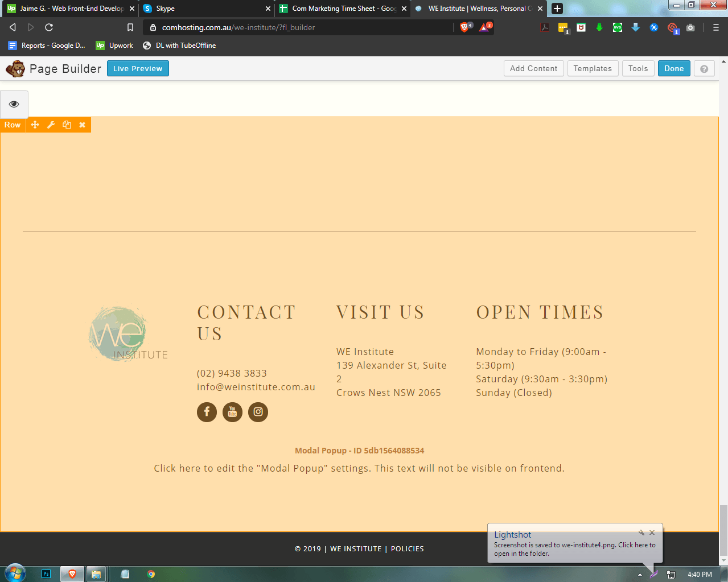Click the McAfee shield extension icon

pos(581,27)
